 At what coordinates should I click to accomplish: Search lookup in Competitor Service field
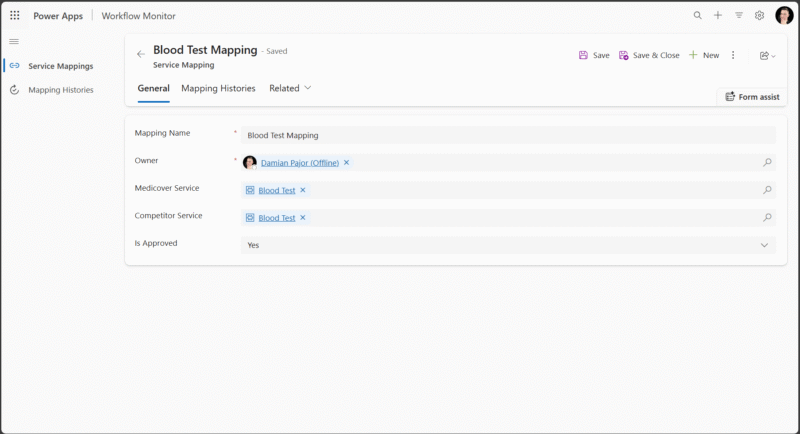[x=767, y=217]
